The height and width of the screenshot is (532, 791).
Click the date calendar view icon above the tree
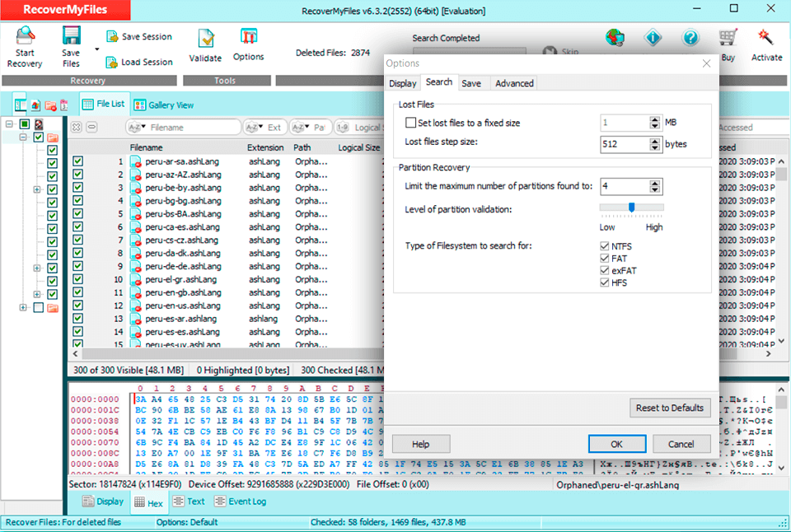point(64,105)
